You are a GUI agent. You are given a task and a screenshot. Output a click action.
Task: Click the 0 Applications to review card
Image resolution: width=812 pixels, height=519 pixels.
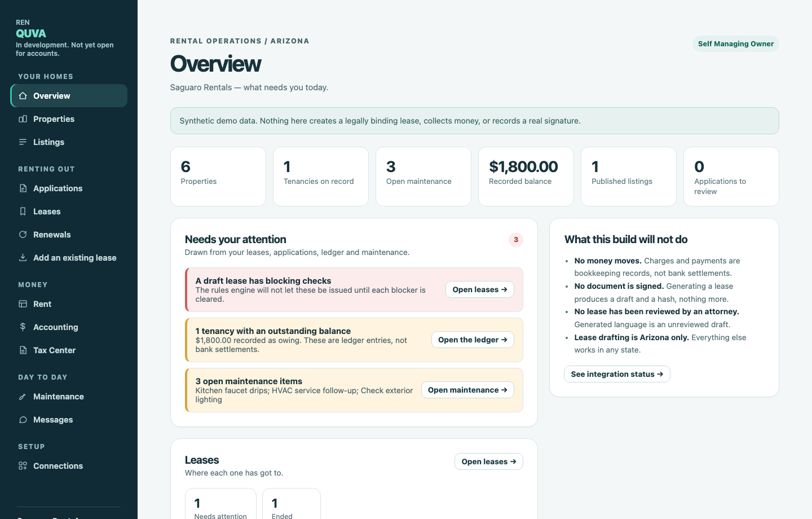(731, 177)
